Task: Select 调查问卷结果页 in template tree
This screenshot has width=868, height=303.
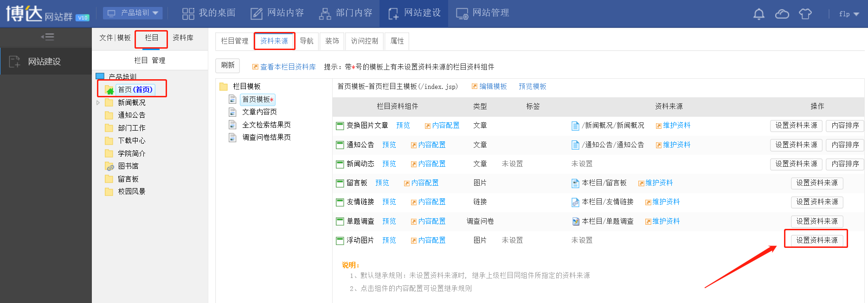Action: (x=266, y=138)
